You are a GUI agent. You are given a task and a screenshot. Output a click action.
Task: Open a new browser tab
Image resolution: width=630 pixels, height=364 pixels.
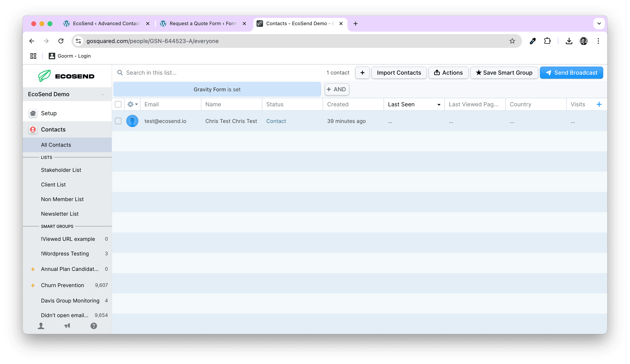pyautogui.click(x=356, y=24)
